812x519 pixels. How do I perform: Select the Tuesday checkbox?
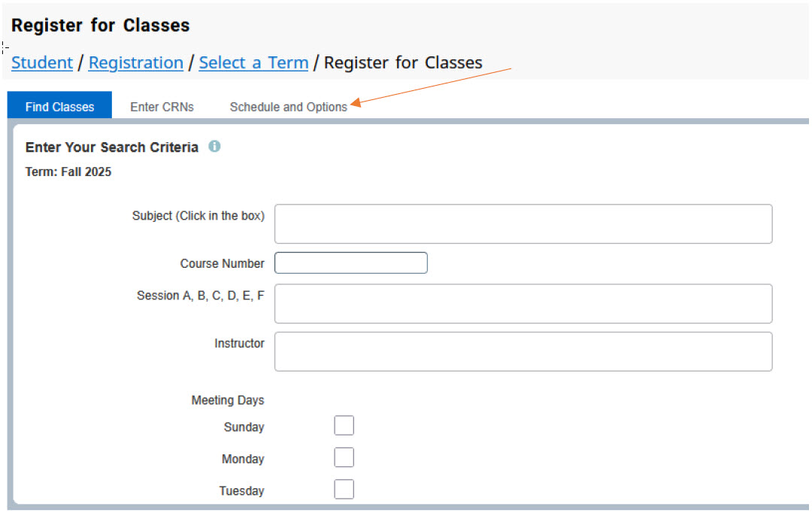[344, 489]
